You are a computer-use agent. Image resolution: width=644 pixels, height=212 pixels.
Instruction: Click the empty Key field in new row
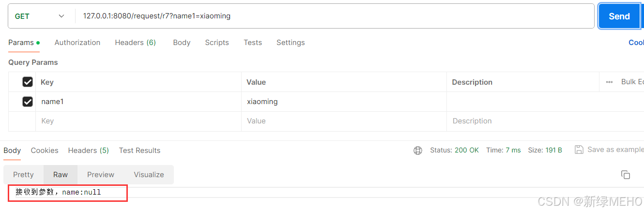point(138,121)
